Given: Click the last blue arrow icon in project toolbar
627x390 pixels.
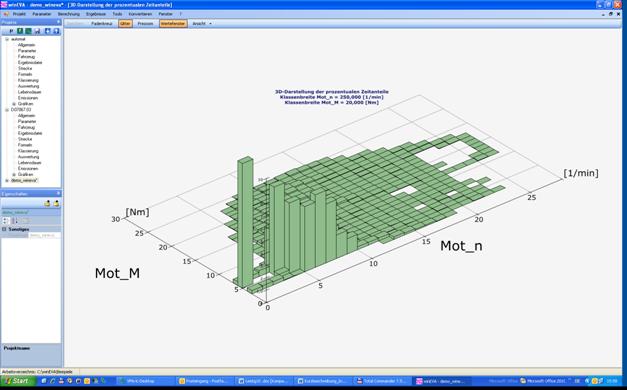Looking at the screenshot, I should 56,31.
